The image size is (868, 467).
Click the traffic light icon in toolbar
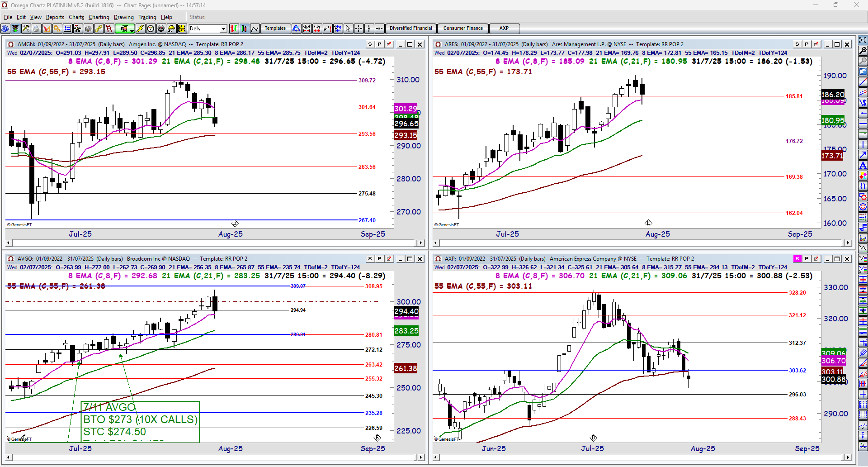15,29
